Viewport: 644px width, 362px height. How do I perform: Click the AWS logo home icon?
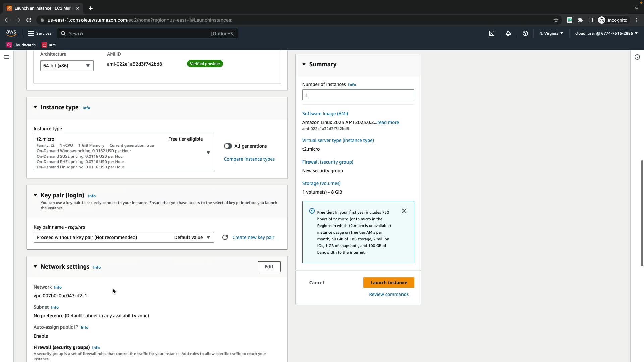click(x=11, y=33)
